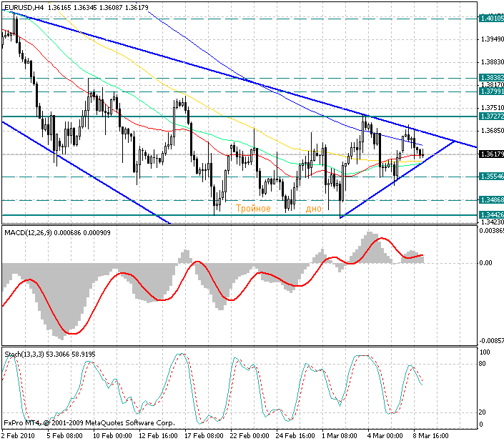Screen dimensions: 504x441
Task: Click the 1.37510 price scale value
Action: coord(492,108)
